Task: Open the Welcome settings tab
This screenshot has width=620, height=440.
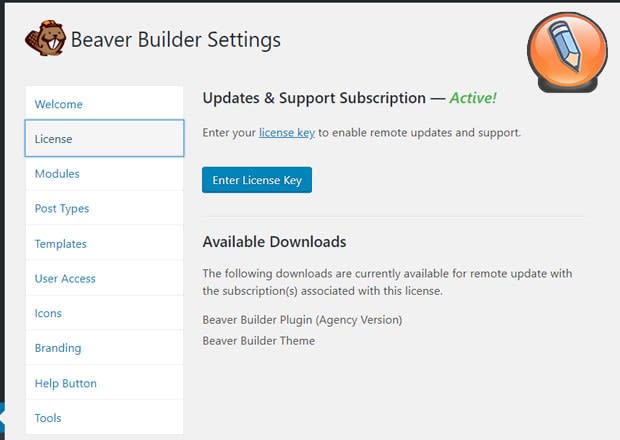Action: 104,104
